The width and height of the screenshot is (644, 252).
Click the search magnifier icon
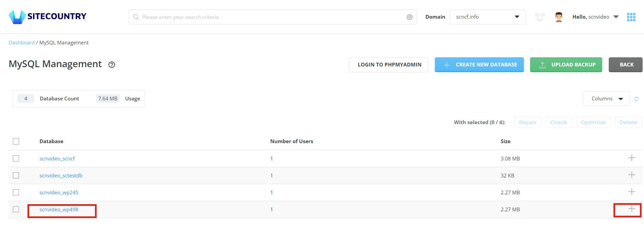[x=136, y=17]
